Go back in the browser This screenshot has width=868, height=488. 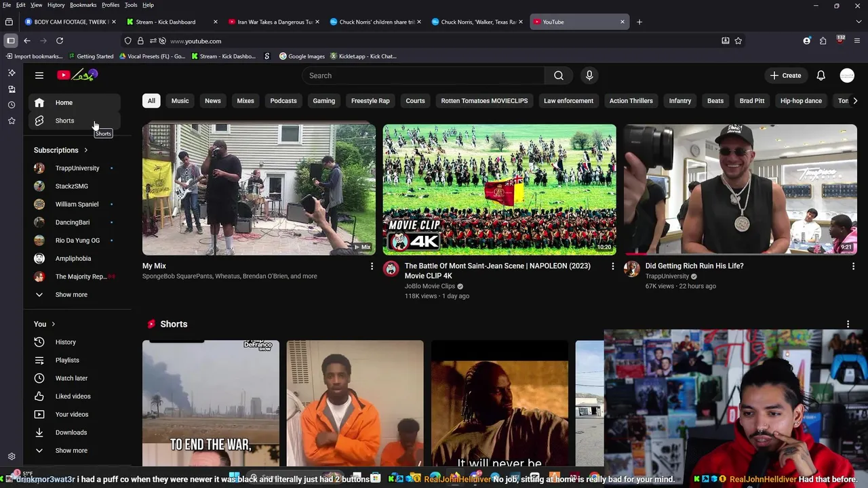click(27, 41)
